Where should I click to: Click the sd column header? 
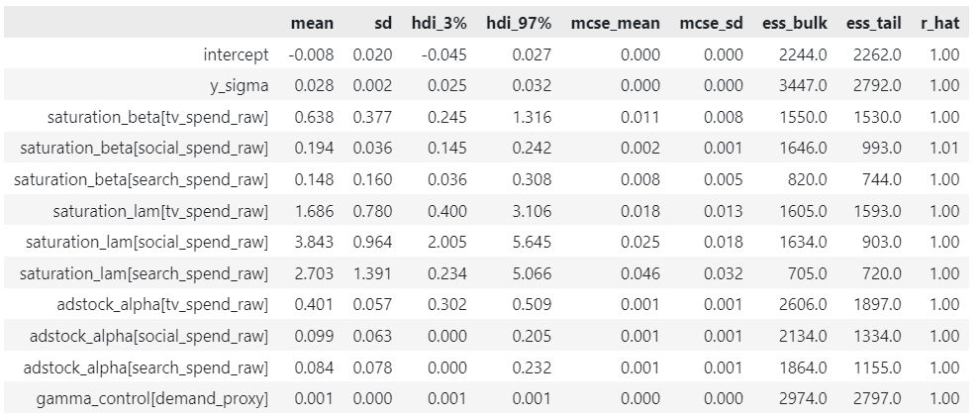coord(382,23)
